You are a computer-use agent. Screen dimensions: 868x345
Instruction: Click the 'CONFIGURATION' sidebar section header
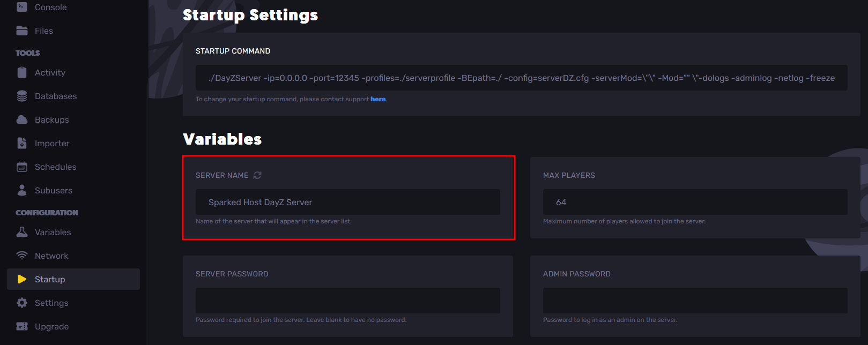[x=47, y=213]
